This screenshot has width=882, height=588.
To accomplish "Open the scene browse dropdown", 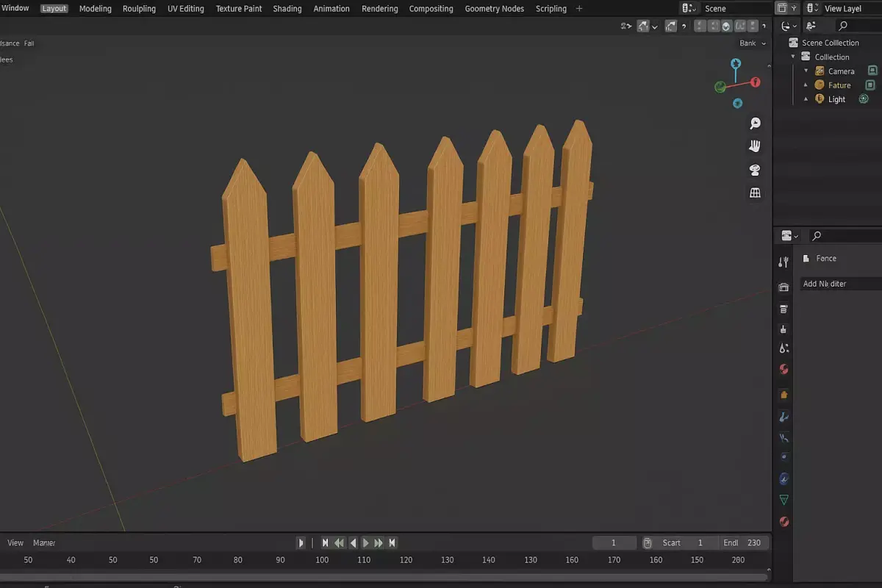I will point(689,9).
